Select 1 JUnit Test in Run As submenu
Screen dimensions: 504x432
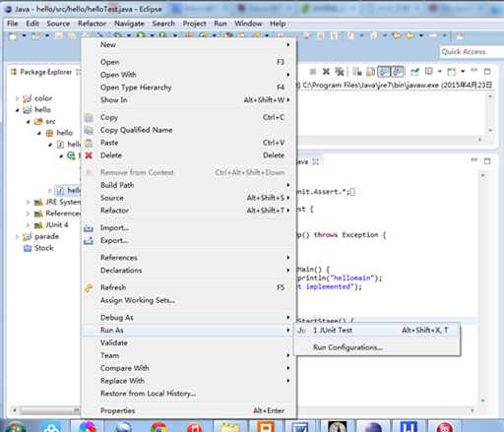pos(377,331)
